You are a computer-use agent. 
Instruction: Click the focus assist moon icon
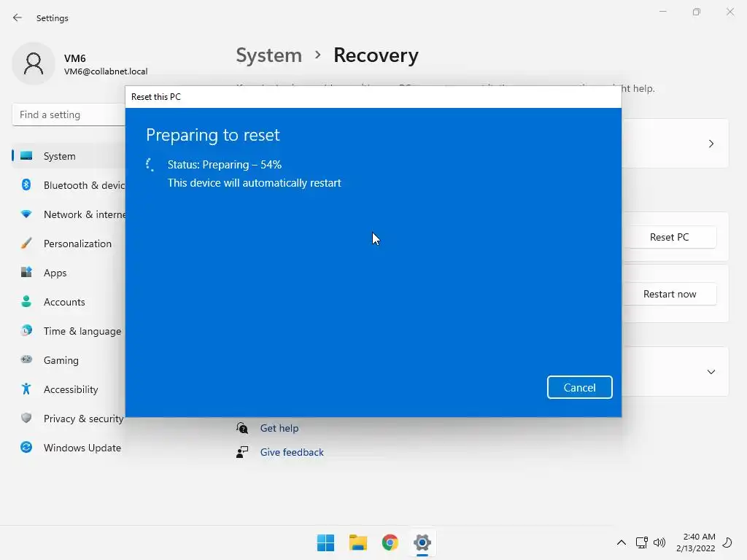tap(727, 542)
